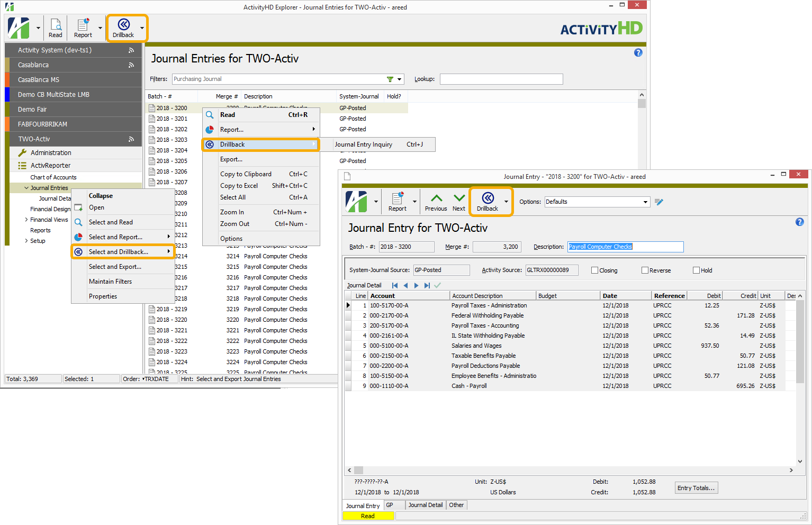The height and width of the screenshot is (525, 812).
Task: Expand Financial Views tree node
Action: pos(26,220)
